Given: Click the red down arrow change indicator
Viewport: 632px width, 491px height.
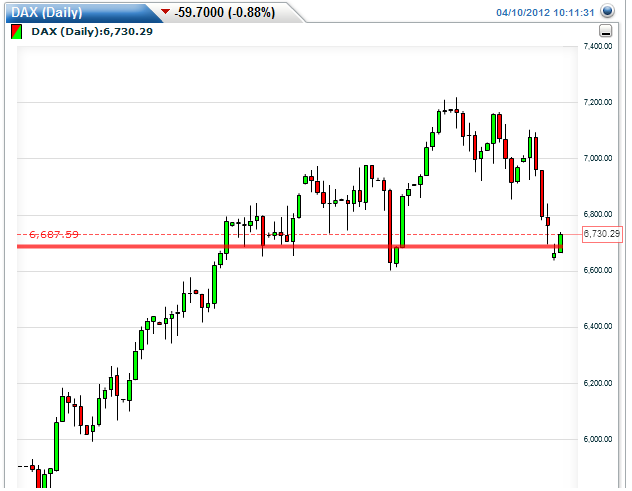Looking at the screenshot, I should pyautogui.click(x=165, y=12).
